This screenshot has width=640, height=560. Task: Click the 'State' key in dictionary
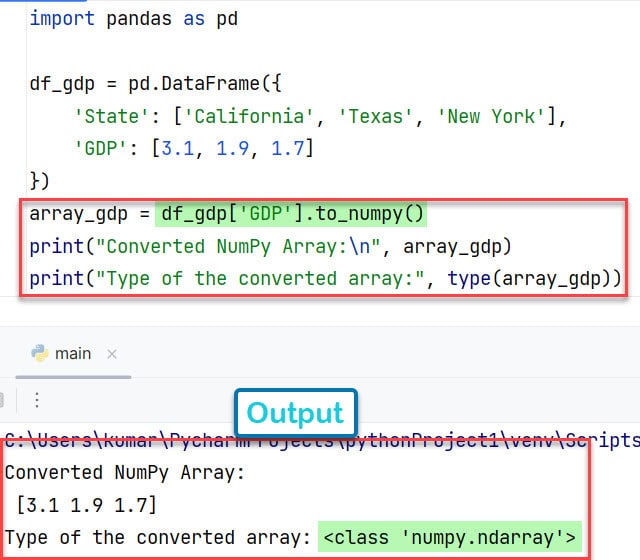click(111, 116)
